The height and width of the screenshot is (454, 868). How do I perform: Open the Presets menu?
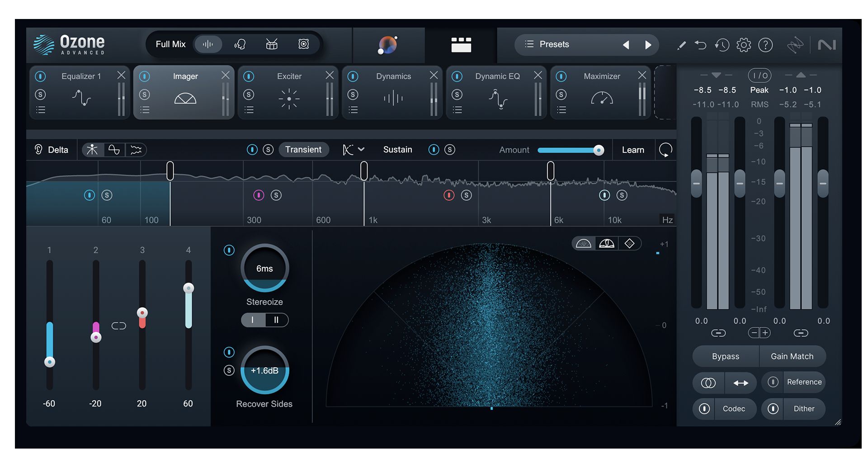point(554,44)
